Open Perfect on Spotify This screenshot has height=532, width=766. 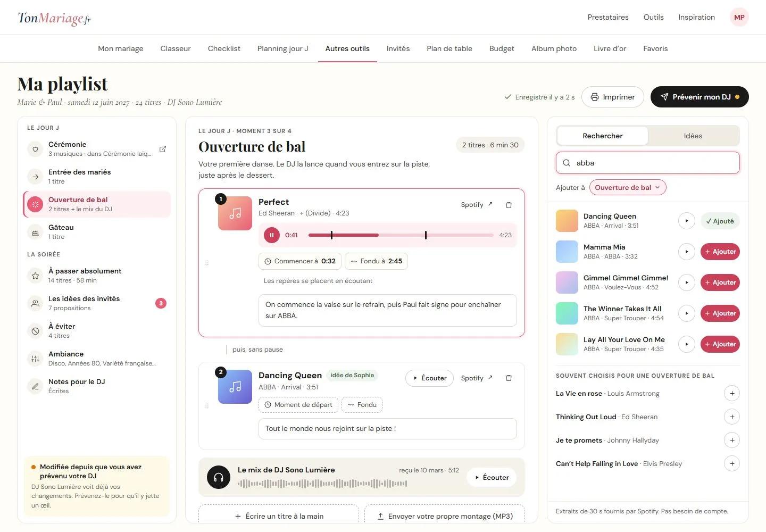477,205
